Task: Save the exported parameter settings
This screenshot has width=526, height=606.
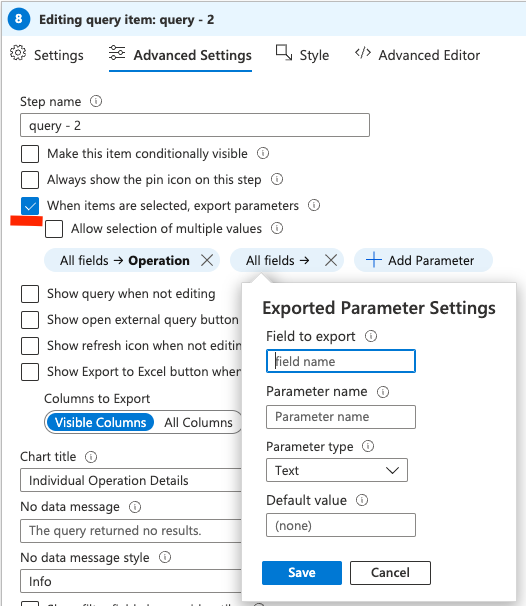Action: pos(302,573)
